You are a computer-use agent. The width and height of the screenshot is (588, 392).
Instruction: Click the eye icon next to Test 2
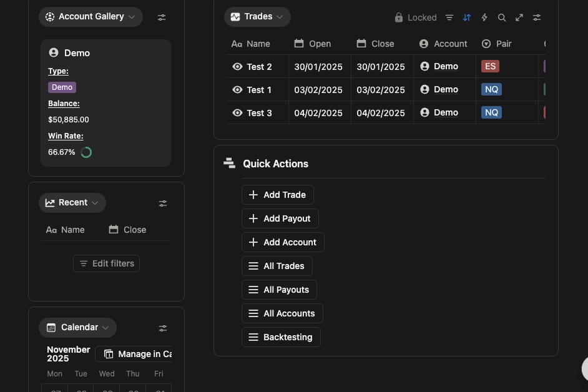pos(237,67)
